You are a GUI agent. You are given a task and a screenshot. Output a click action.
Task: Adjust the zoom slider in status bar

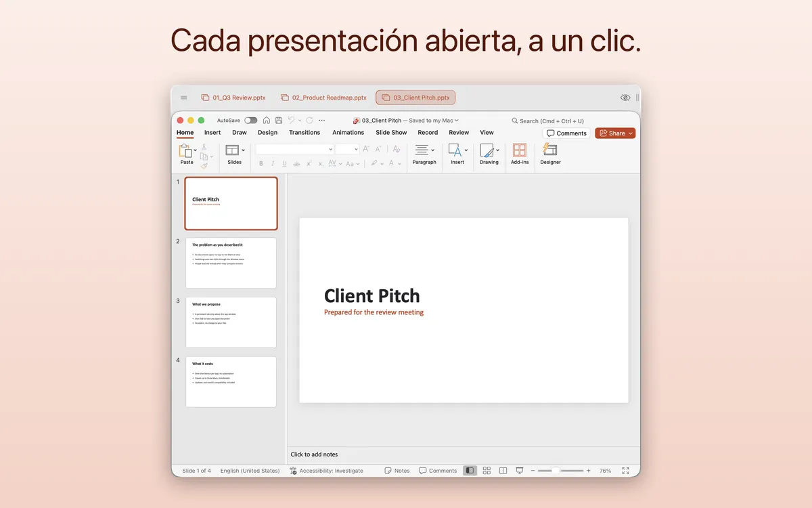click(560, 471)
